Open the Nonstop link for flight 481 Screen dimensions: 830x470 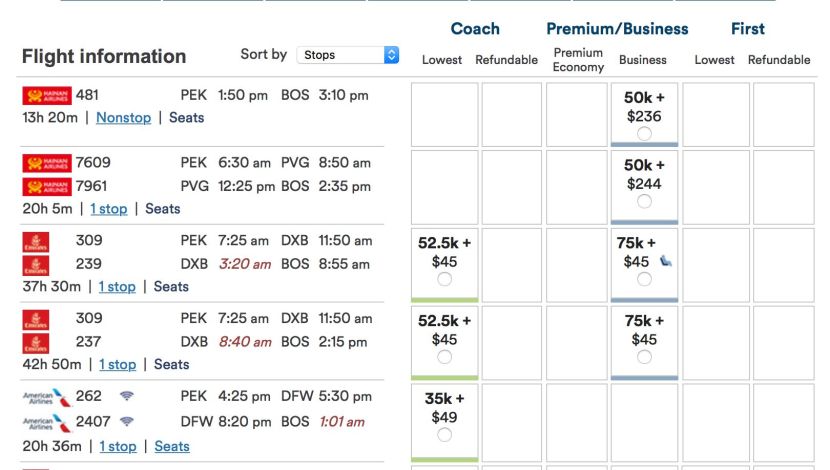tap(124, 118)
